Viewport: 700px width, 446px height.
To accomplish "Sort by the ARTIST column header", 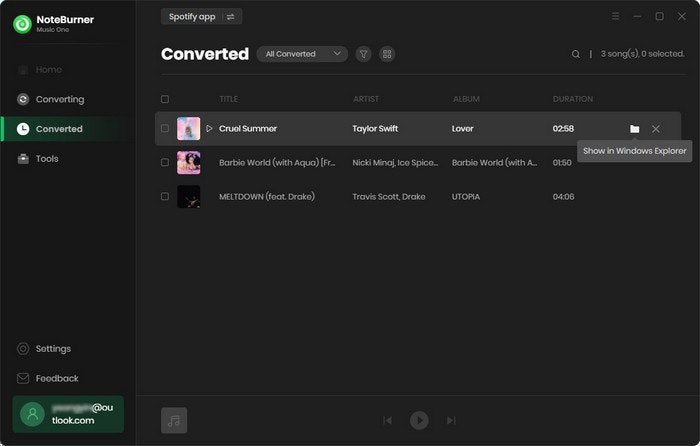I will [x=366, y=99].
